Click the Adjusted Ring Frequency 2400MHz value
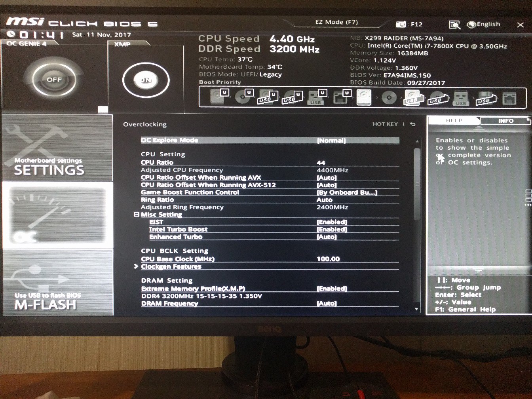Viewport: 532px width, 399px height. [x=332, y=207]
